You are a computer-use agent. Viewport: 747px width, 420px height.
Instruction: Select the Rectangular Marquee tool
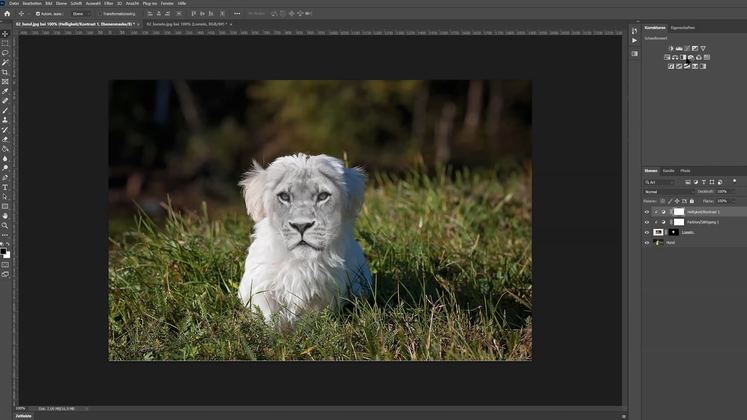pyautogui.click(x=5, y=43)
